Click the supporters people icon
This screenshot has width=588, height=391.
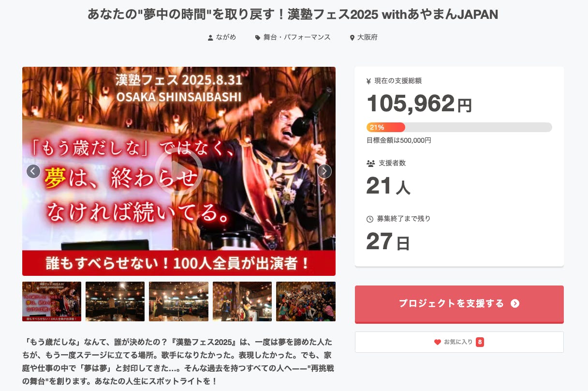[x=371, y=164]
